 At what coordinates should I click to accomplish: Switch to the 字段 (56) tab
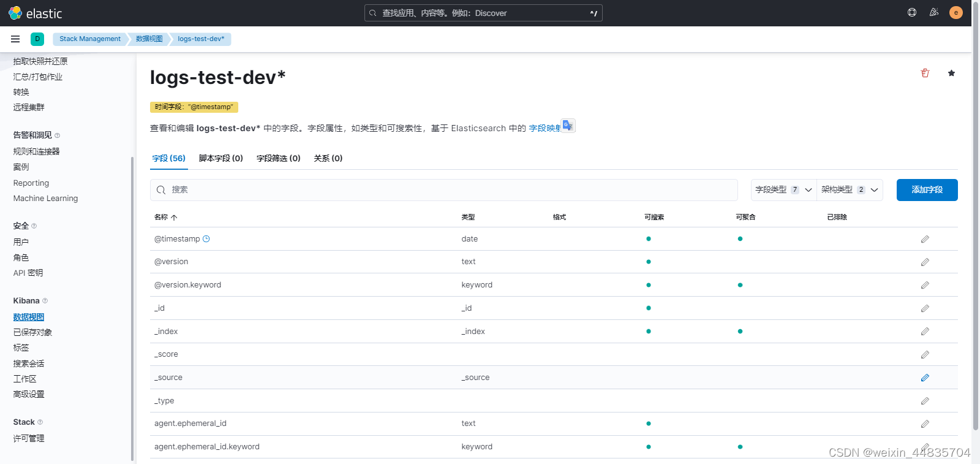click(x=169, y=158)
